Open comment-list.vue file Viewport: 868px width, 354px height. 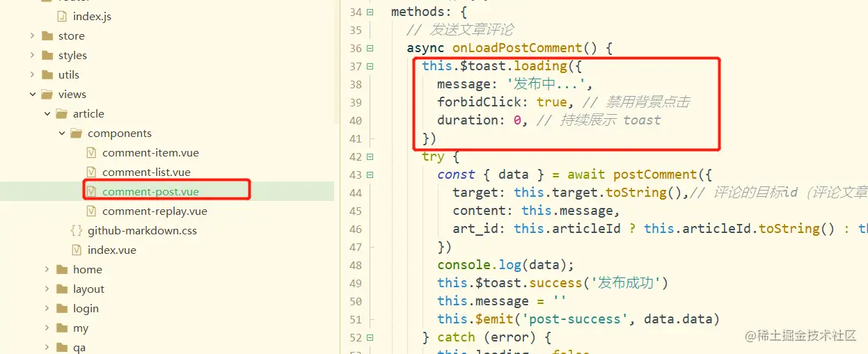coord(146,172)
